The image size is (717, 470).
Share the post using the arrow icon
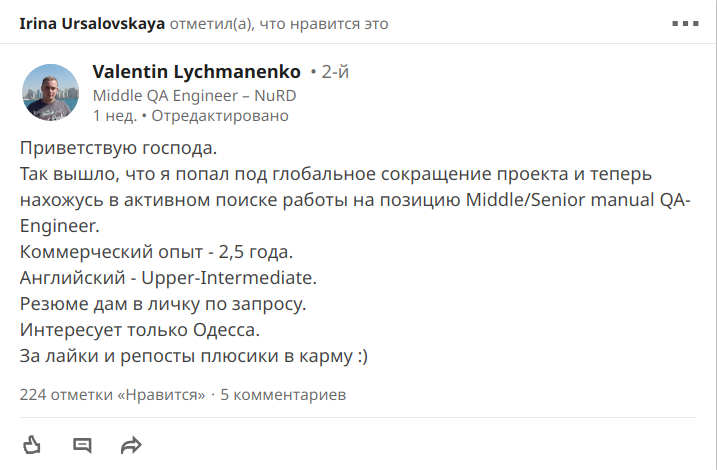131,444
